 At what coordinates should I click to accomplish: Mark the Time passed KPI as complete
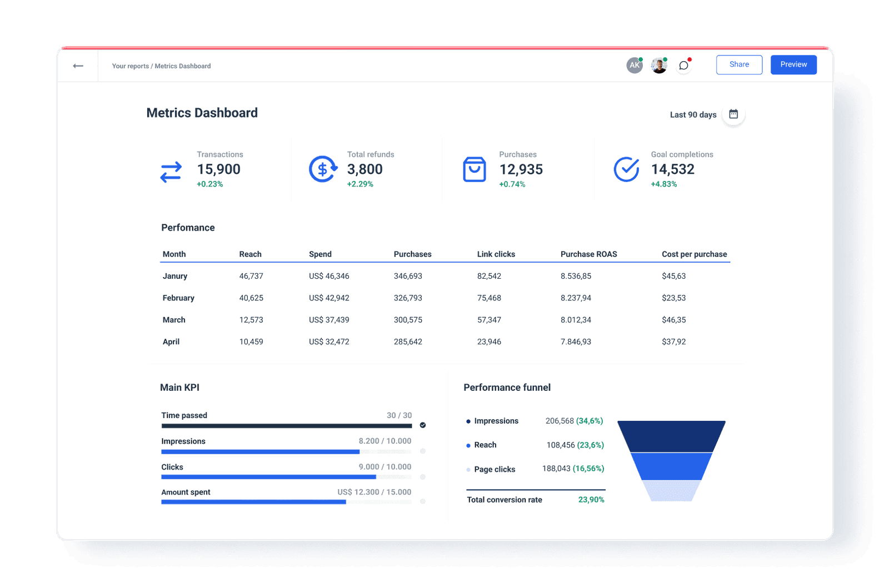[x=423, y=425]
